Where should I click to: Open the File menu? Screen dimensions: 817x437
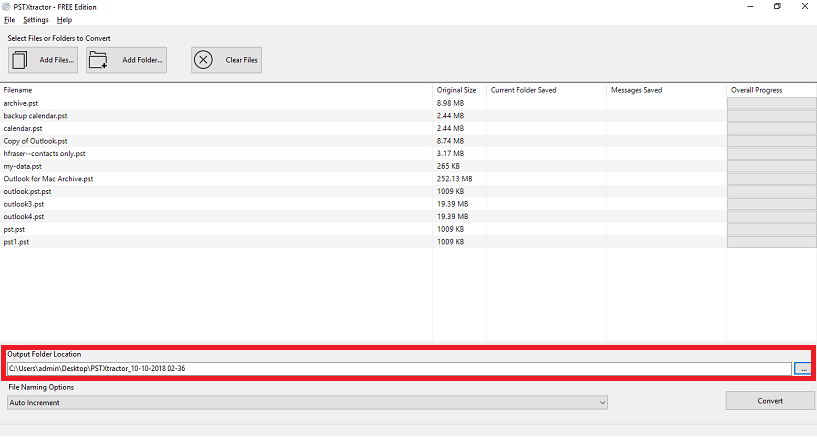click(9, 20)
